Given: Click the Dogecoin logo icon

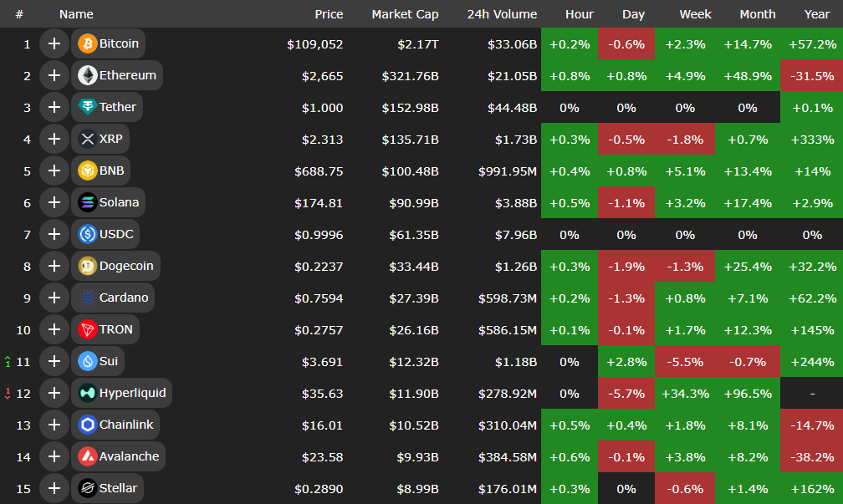Looking at the screenshot, I should (87, 266).
